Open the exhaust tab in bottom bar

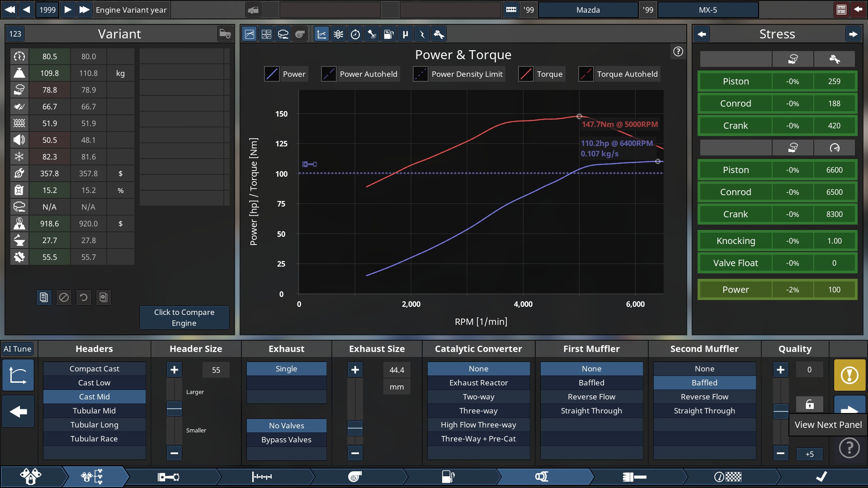tap(542, 477)
